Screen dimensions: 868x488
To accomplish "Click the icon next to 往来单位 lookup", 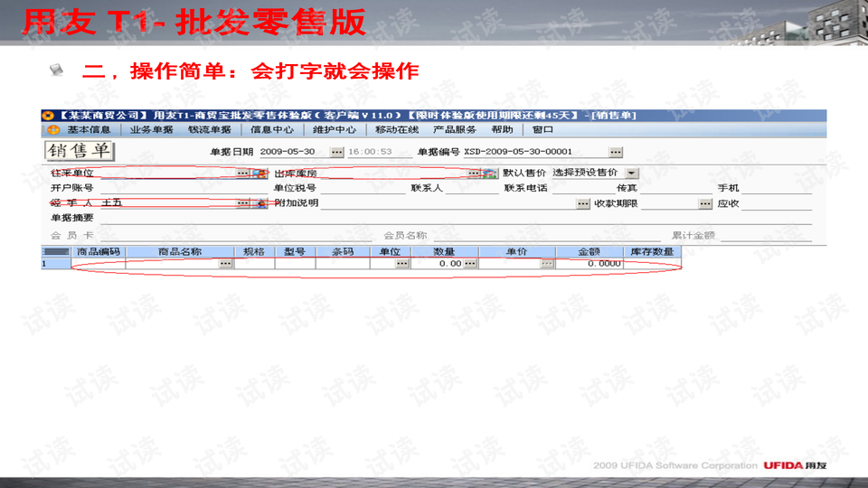I will (259, 174).
